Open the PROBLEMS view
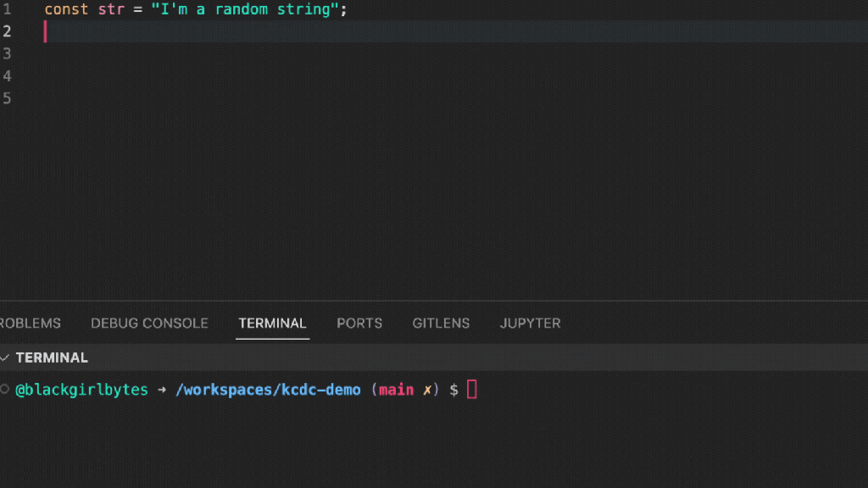 coord(30,323)
